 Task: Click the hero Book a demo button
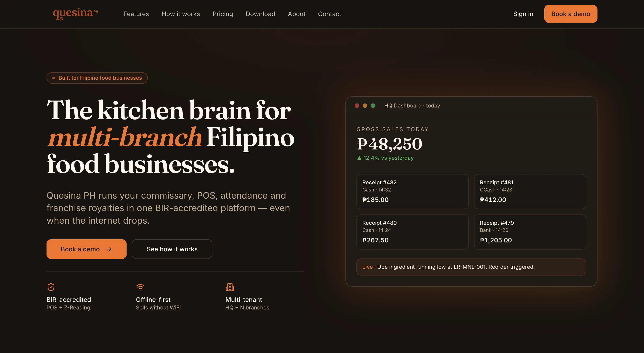tap(86, 249)
